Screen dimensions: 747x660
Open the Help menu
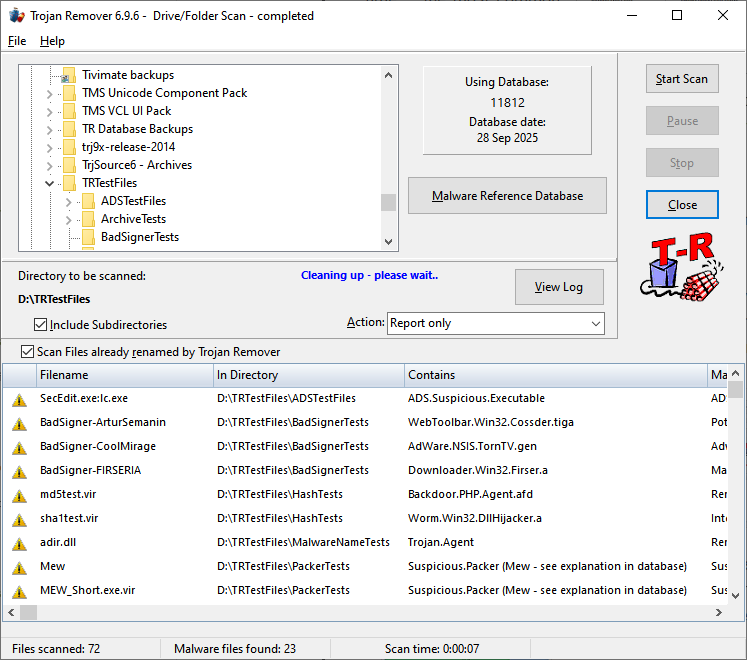coord(52,41)
